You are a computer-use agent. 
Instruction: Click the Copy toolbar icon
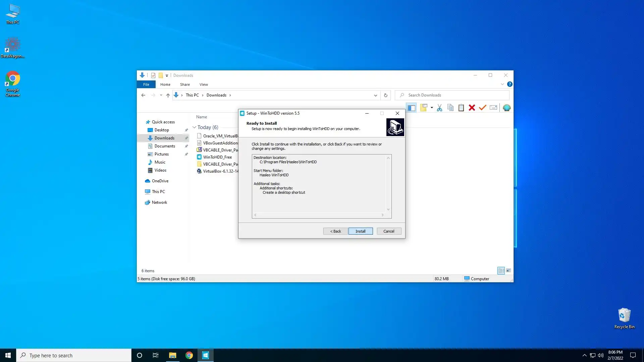[450, 108]
